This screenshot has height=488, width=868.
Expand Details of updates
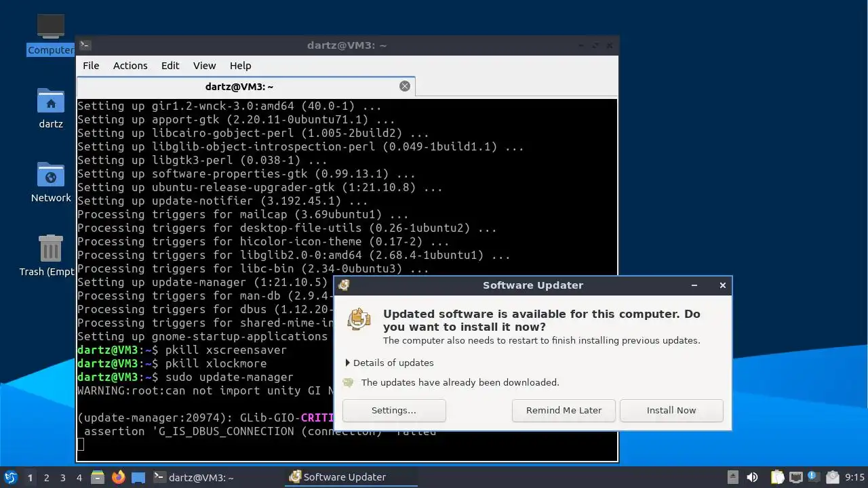click(390, 363)
